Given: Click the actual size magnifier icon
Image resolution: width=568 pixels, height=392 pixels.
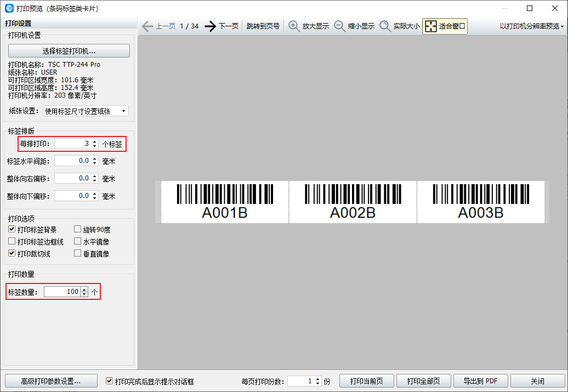Looking at the screenshot, I should click(x=385, y=26).
